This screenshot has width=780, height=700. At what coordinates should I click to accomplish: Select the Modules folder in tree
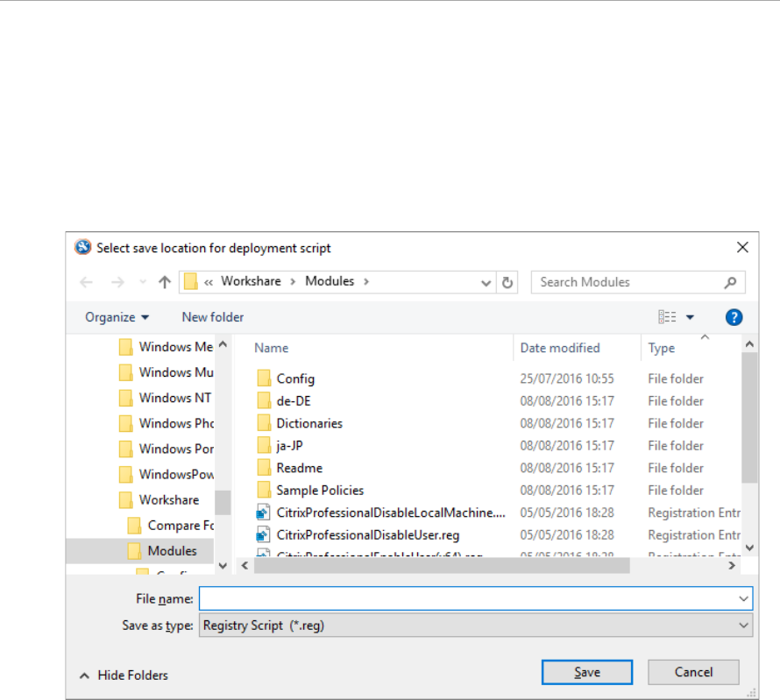pos(162,551)
